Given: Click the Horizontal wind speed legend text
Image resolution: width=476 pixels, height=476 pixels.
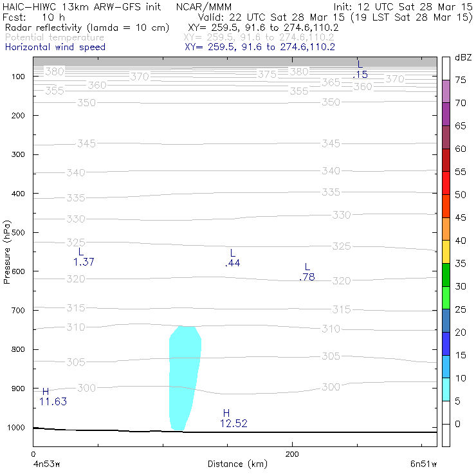Looking at the screenshot, I should click(x=55, y=47).
